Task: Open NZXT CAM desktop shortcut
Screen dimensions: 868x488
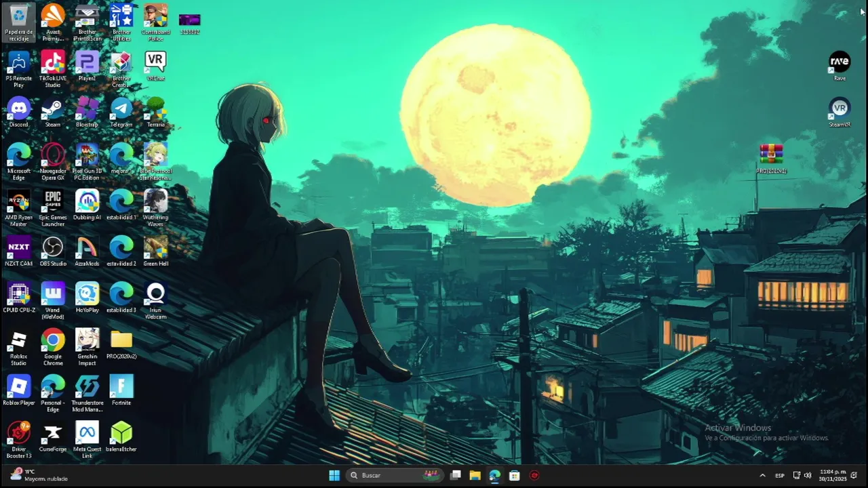Action: pyautogui.click(x=19, y=251)
